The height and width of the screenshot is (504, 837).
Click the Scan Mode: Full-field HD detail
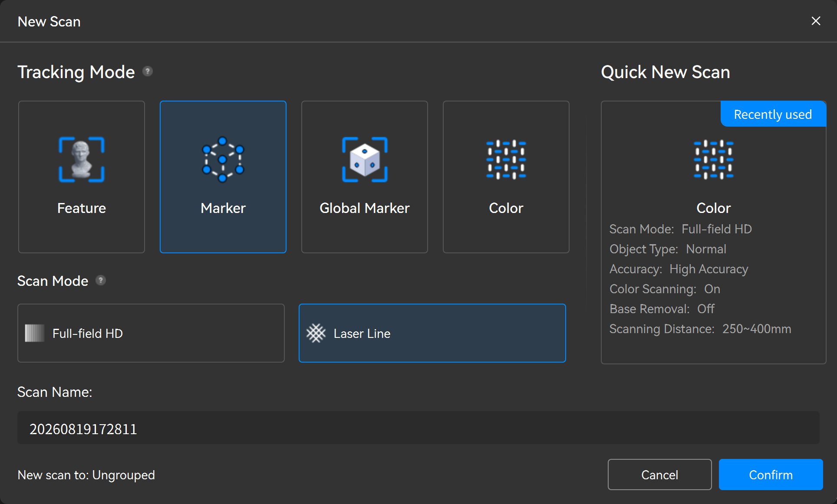point(681,229)
